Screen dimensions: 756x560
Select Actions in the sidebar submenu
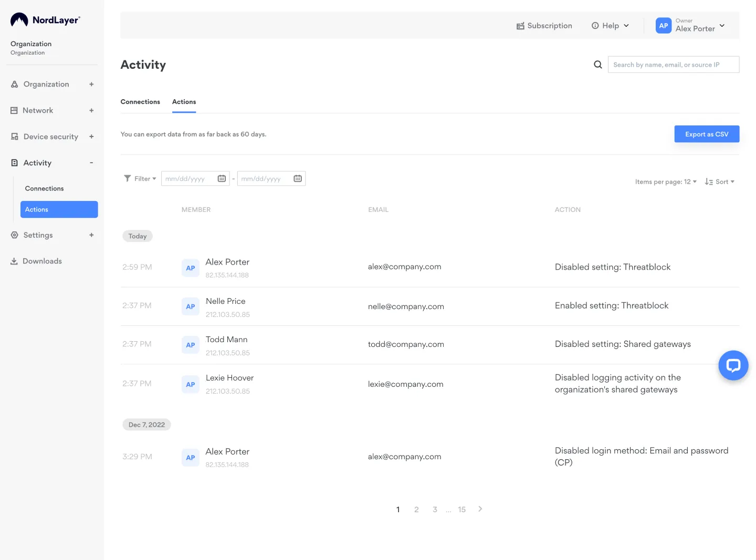(59, 209)
